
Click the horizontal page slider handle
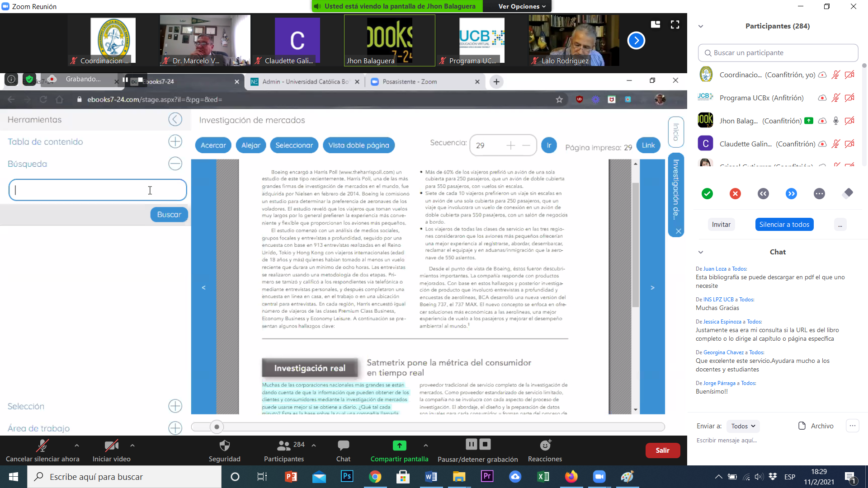(217, 427)
